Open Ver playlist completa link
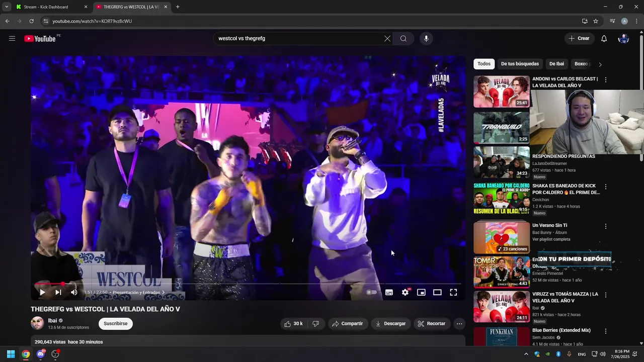This screenshot has width=644, height=362. tap(551, 239)
